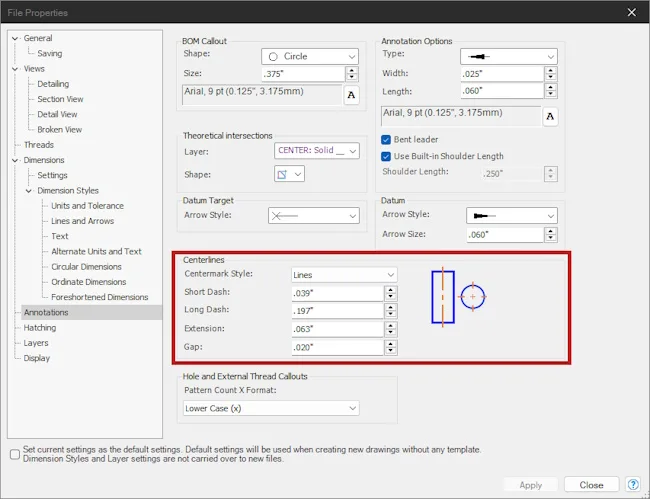Click the BOM Callout Size field
This screenshot has width=650, height=499.
[x=303, y=74]
